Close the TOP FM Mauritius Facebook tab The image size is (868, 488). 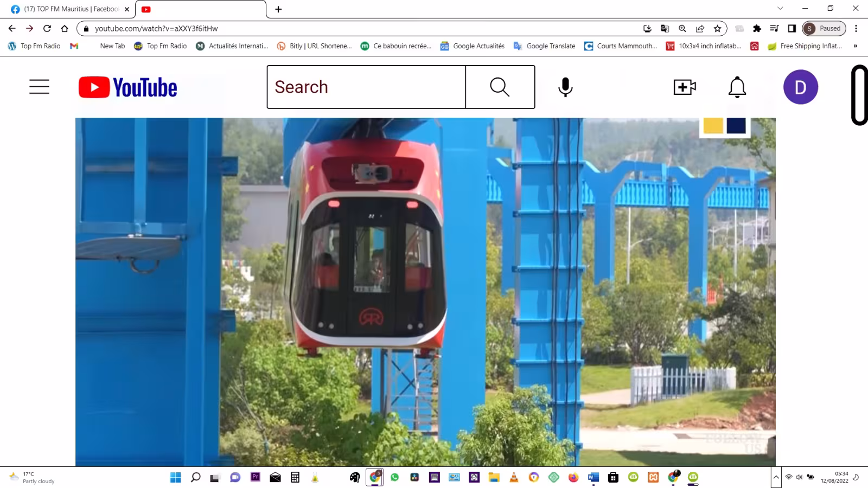point(127,9)
